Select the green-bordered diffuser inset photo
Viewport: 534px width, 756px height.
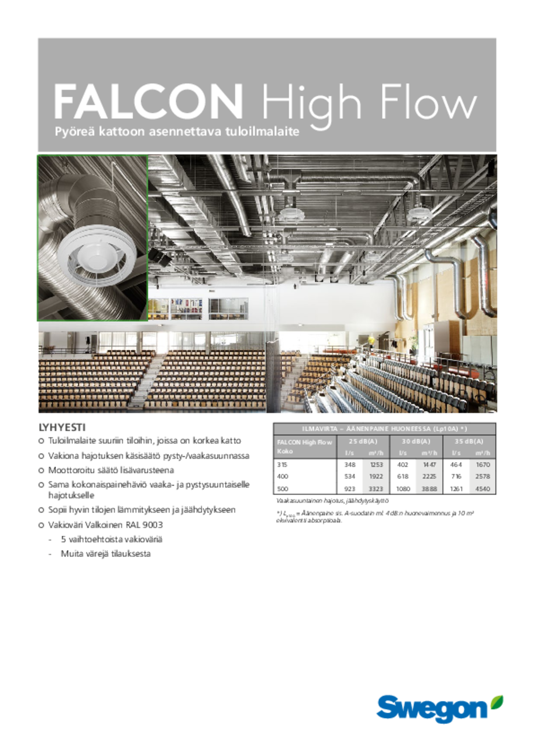(92, 237)
